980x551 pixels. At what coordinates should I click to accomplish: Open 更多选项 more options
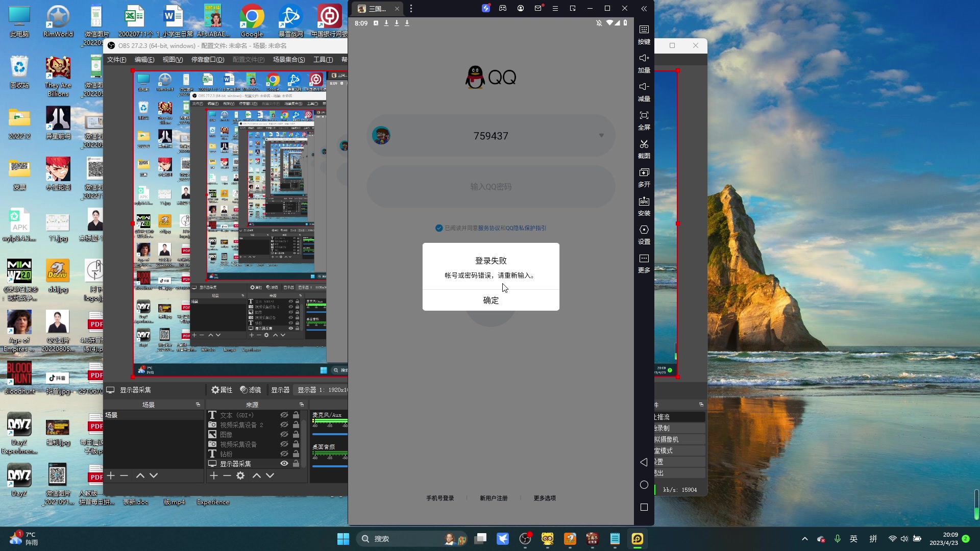tap(545, 498)
